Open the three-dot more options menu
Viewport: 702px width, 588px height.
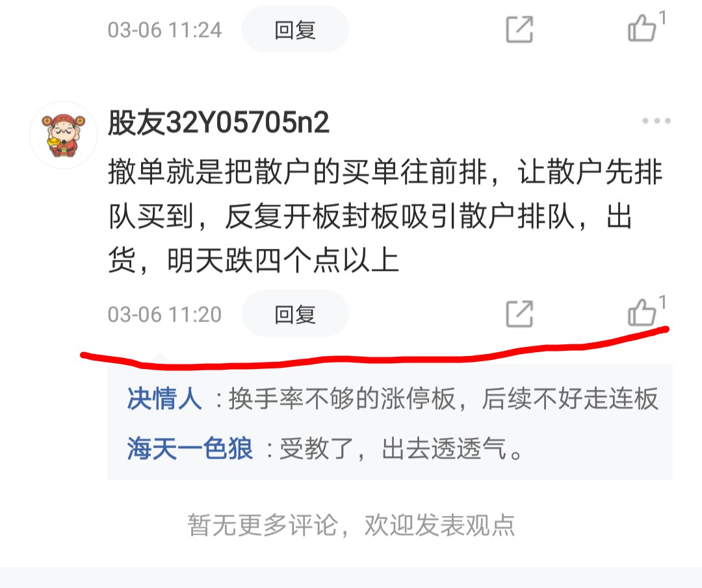[x=656, y=121]
